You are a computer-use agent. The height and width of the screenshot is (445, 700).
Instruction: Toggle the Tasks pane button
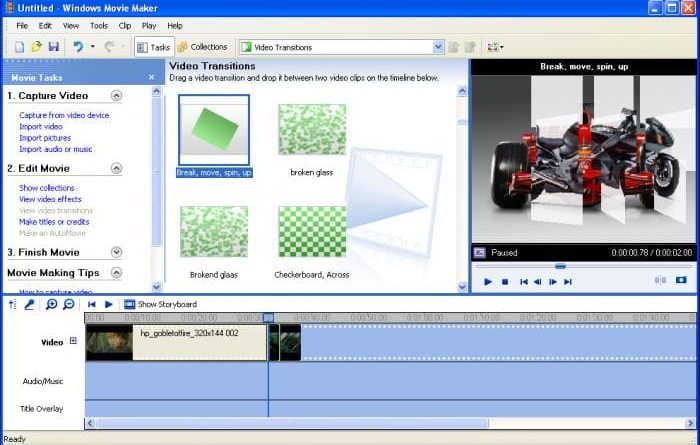[154, 47]
